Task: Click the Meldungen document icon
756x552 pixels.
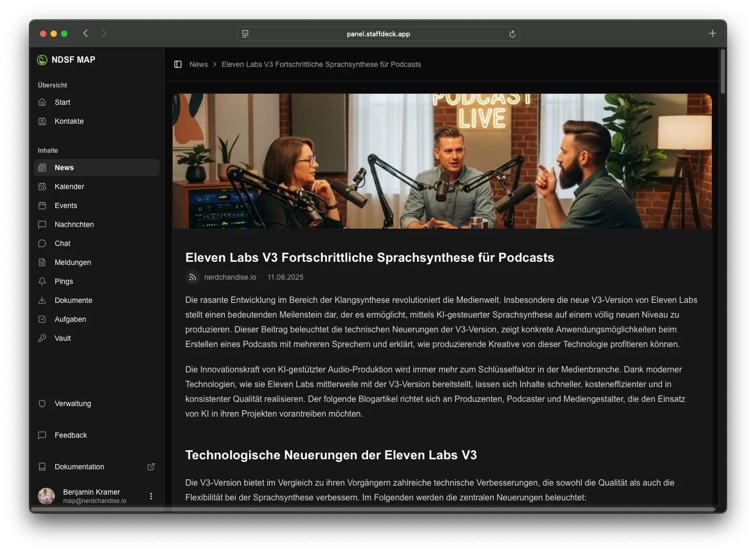Action: click(x=42, y=262)
